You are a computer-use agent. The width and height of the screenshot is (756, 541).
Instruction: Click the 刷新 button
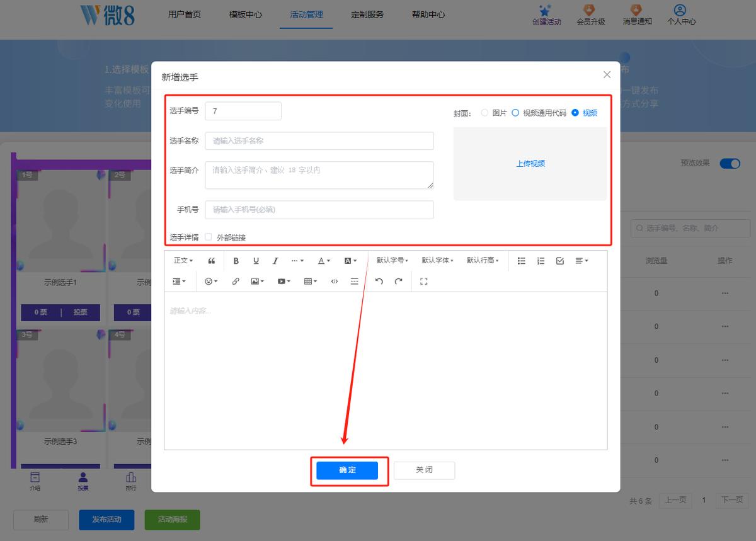pyautogui.click(x=41, y=520)
